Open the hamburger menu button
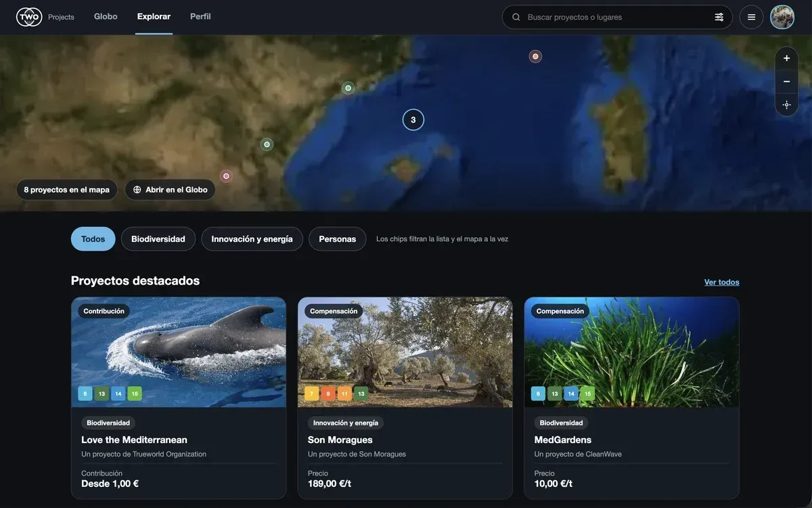The height and width of the screenshot is (508, 812). pyautogui.click(x=751, y=17)
